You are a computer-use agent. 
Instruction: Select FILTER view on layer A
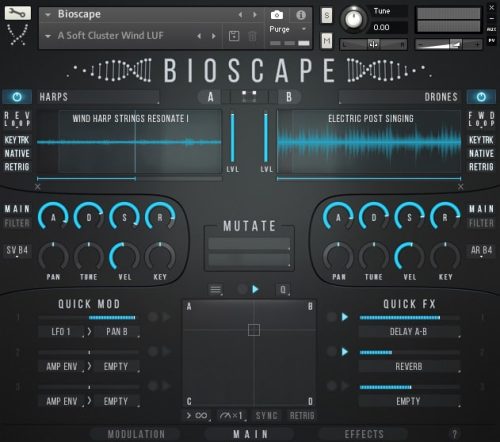(x=17, y=223)
